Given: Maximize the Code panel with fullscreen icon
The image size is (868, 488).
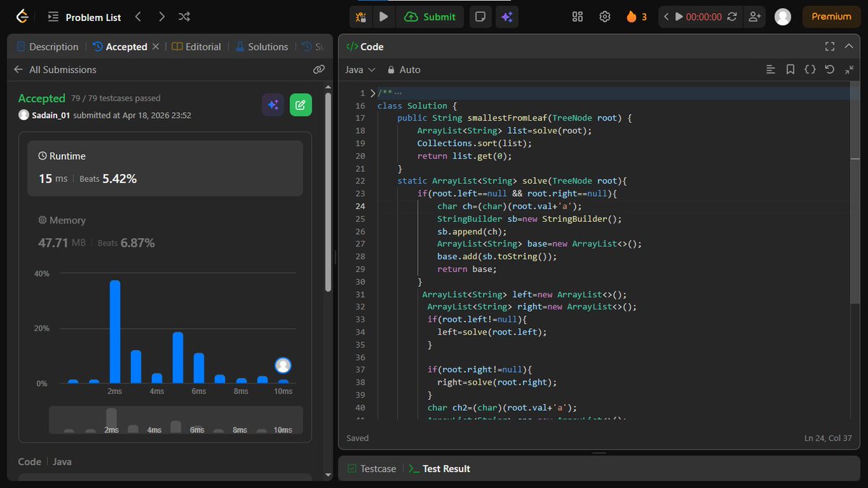Looking at the screenshot, I should coord(830,46).
